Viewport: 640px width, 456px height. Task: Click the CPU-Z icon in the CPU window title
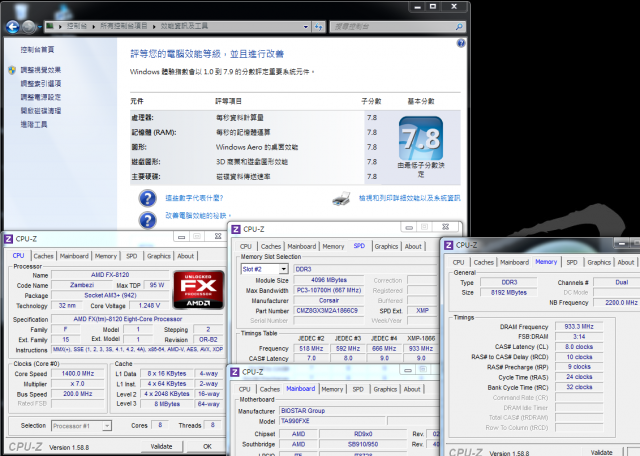(x=9, y=238)
